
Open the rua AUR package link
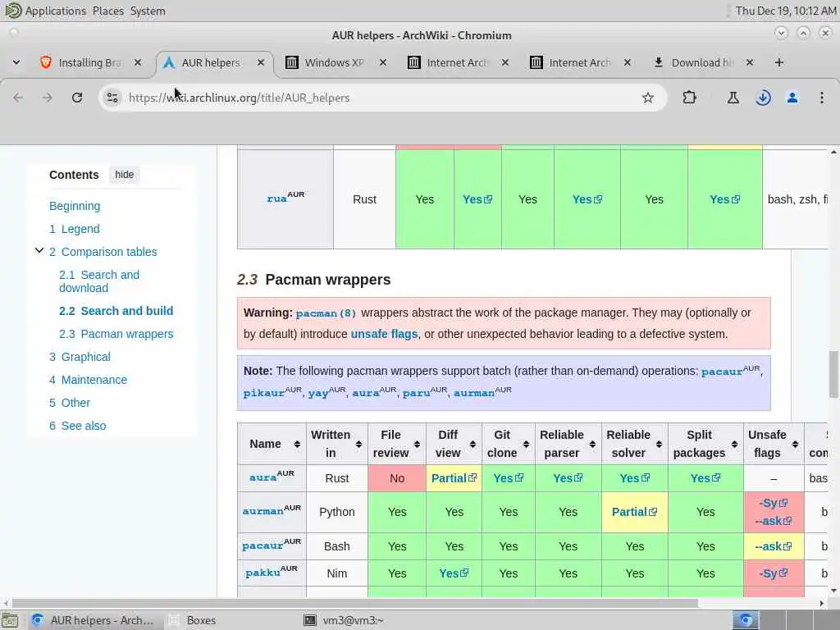276,199
